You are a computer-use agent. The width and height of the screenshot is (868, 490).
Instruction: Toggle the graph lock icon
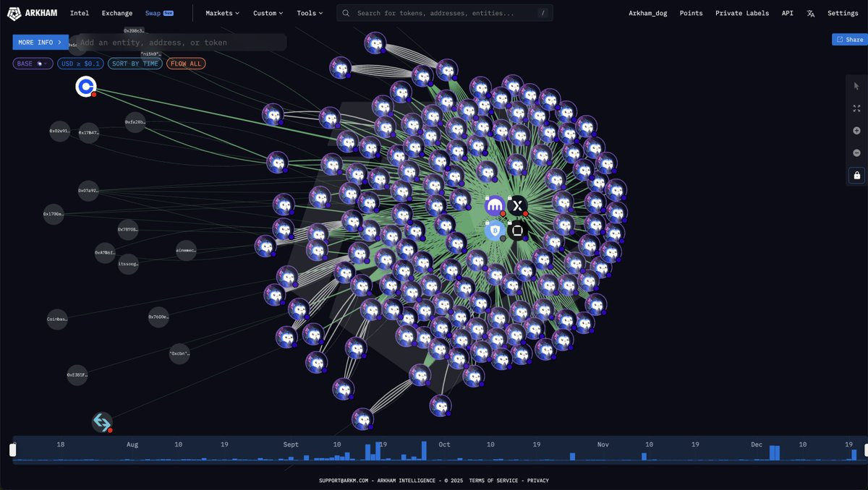coord(856,175)
